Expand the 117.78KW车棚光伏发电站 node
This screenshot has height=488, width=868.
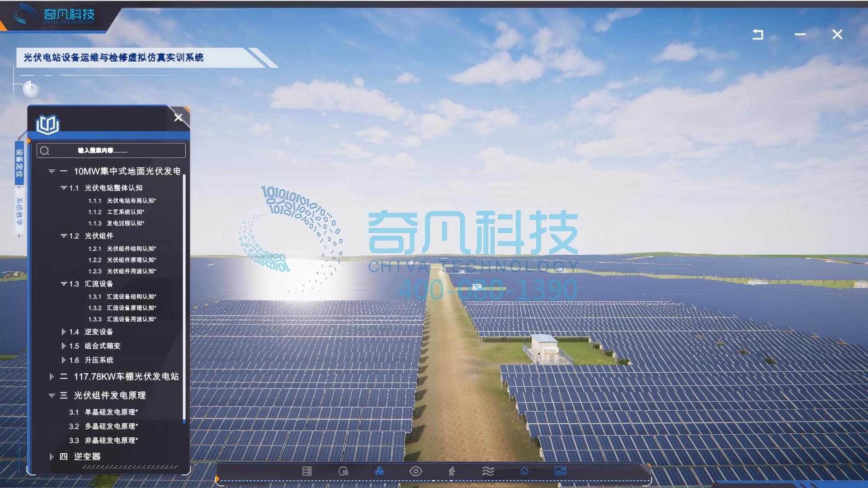[x=52, y=376]
